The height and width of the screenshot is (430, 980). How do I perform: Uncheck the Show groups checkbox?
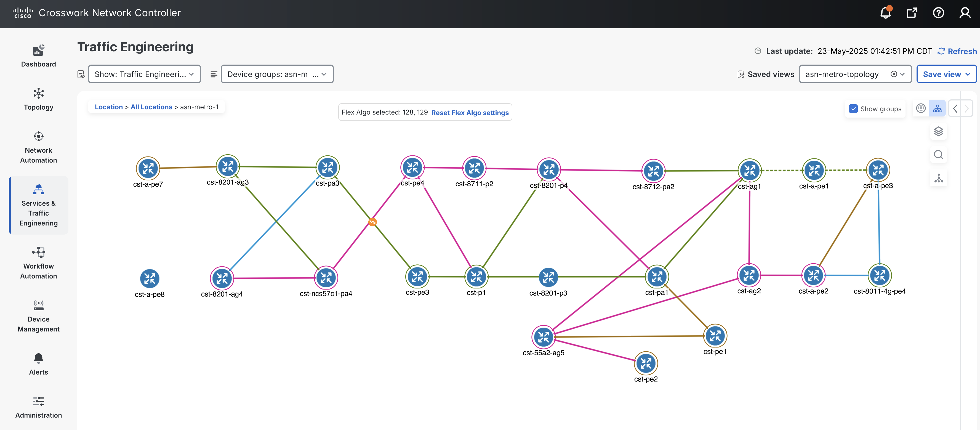tap(853, 109)
